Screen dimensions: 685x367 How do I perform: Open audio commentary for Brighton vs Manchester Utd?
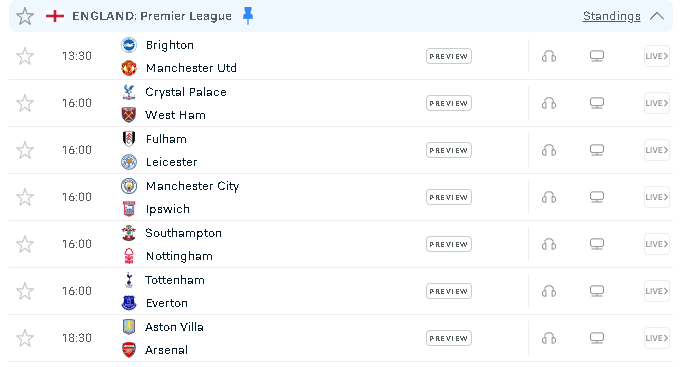click(549, 56)
